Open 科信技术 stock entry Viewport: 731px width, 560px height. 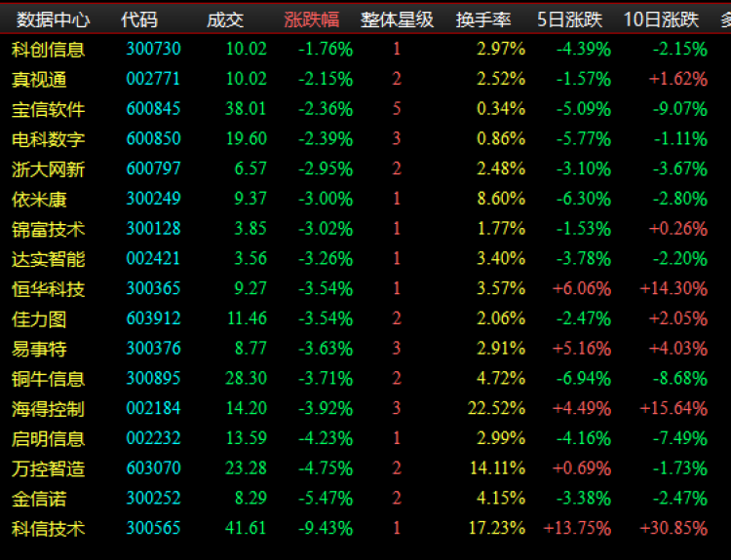(x=48, y=529)
